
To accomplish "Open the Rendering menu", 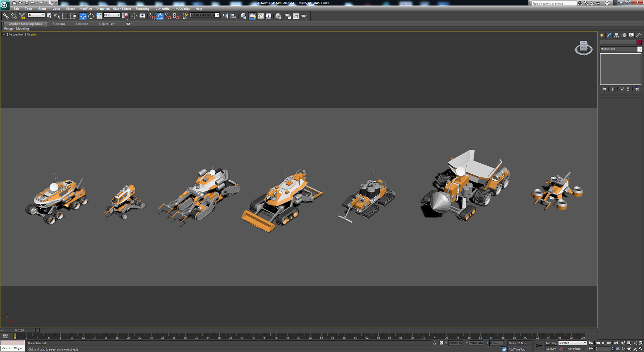I will click(x=142, y=9).
